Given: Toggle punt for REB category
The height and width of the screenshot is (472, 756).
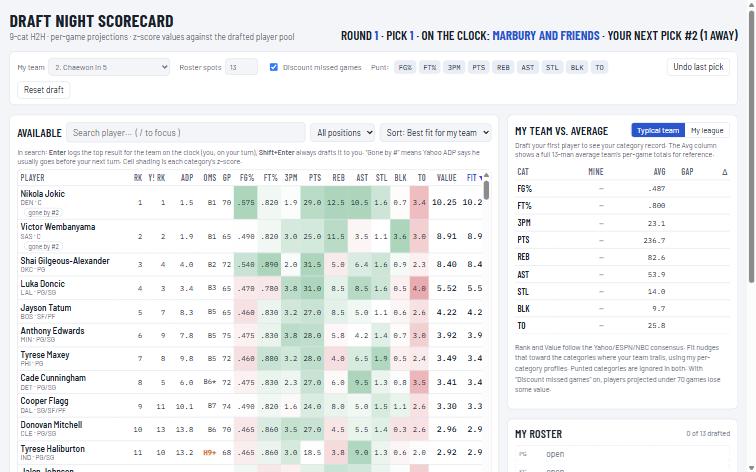Looking at the screenshot, I should [x=503, y=67].
